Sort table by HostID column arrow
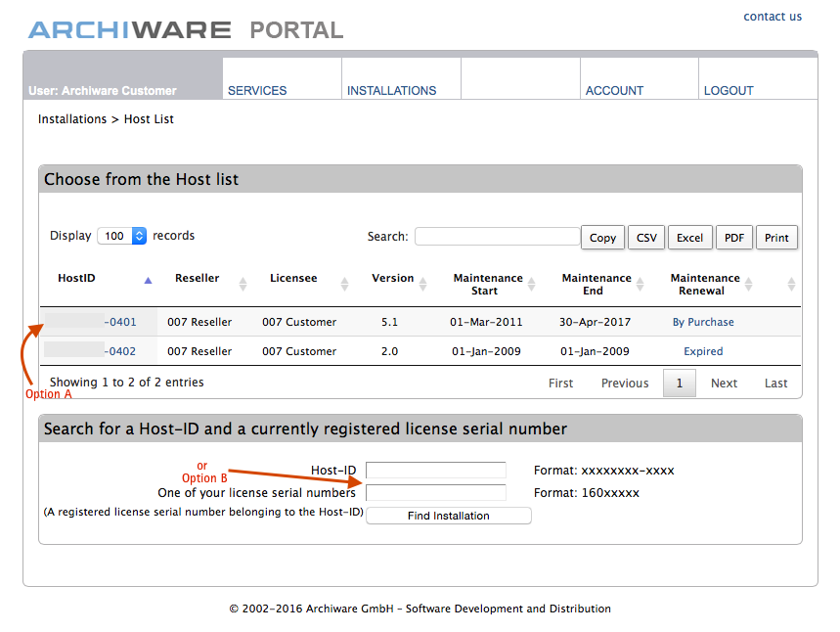The width and height of the screenshot is (840, 632). pos(148,280)
